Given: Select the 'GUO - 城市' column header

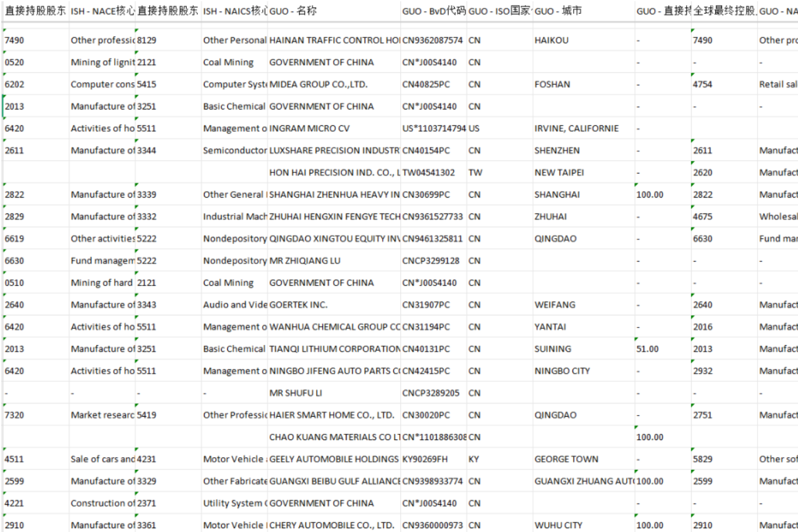Looking at the screenshot, I should tap(584, 11).
